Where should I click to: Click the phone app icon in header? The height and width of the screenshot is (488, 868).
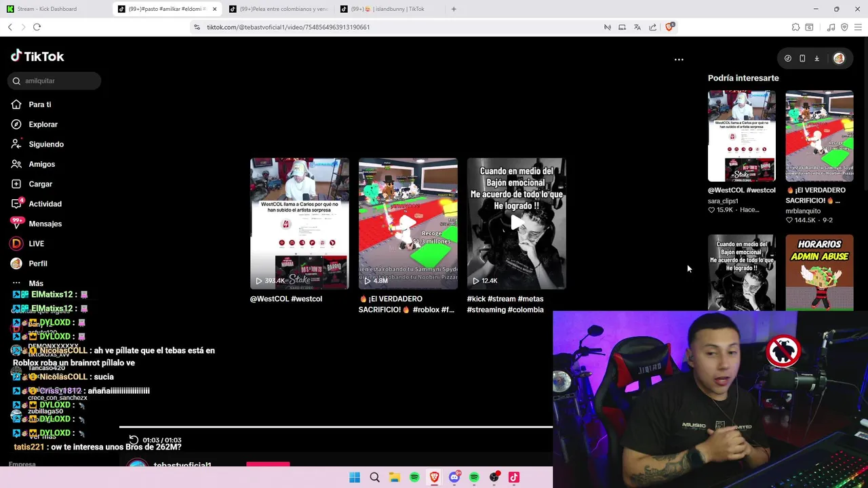[802, 58]
